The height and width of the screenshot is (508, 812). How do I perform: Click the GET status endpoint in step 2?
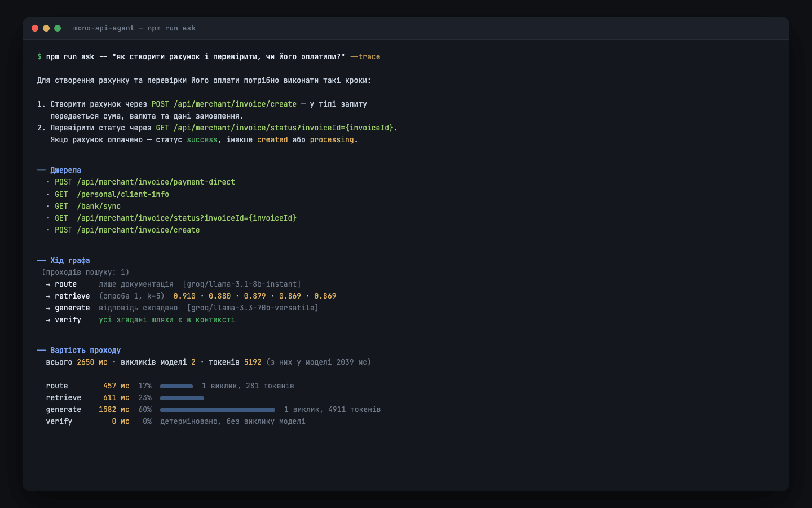[275, 128]
